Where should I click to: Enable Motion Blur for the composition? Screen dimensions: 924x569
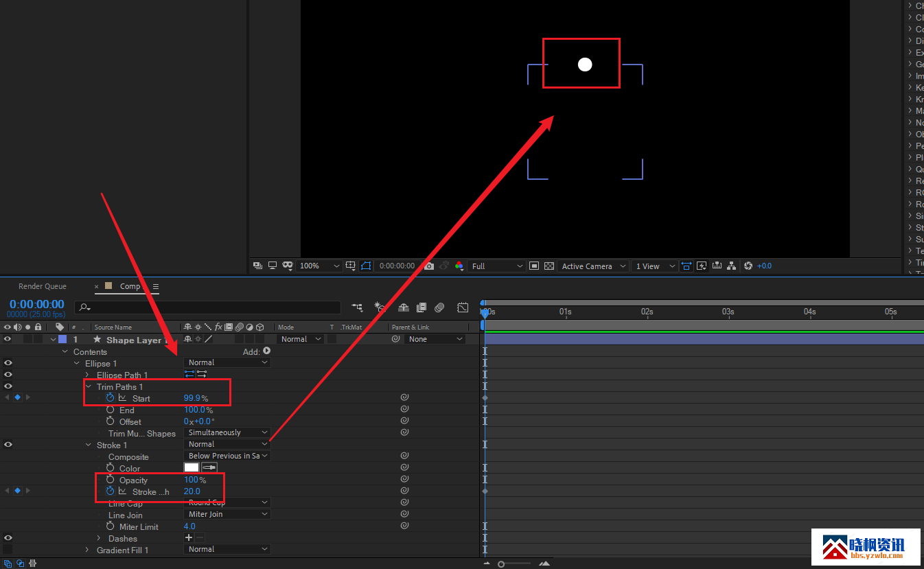[x=439, y=307]
